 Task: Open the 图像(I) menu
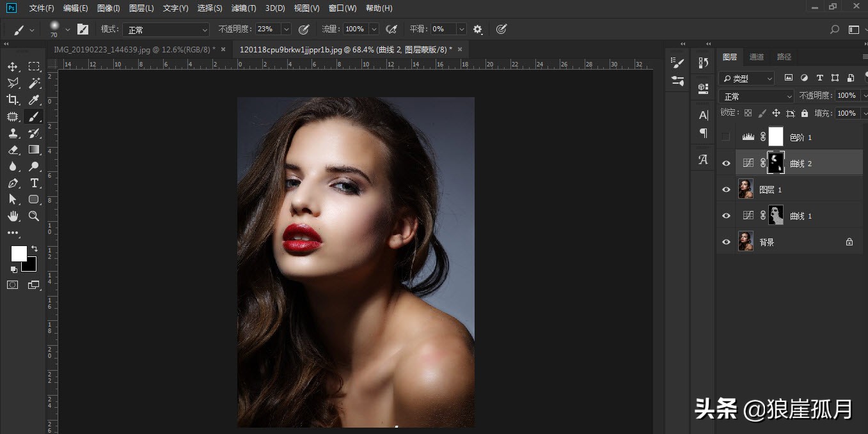[109, 8]
